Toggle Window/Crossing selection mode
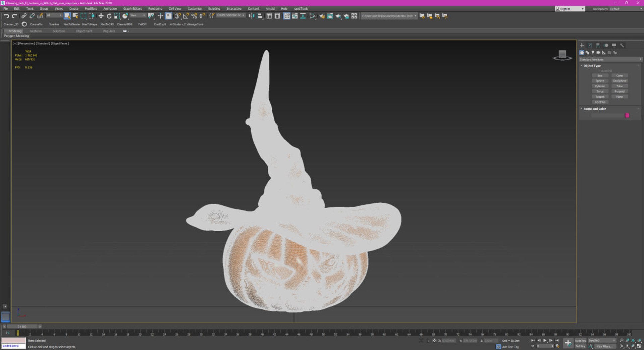Viewport: 644px width, 350px height. (x=91, y=16)
